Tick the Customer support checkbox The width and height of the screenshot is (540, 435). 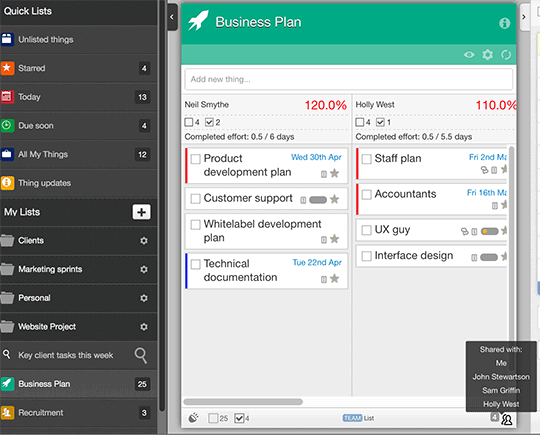(x=196, y=199)
